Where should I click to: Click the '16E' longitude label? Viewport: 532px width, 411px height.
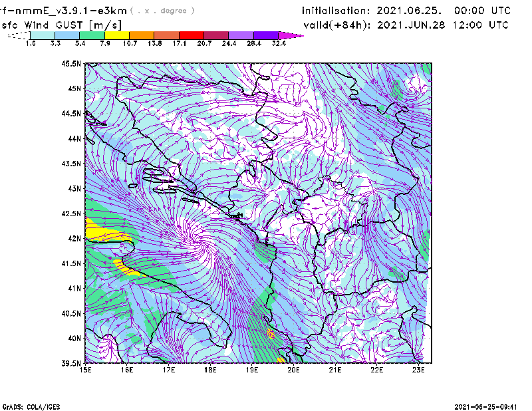127,370
